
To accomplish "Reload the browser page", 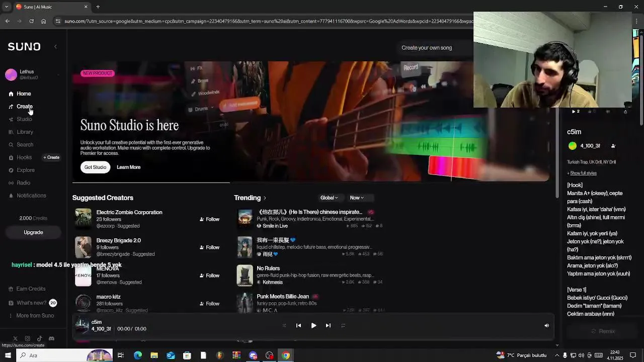I will click(x=31, y=21).
